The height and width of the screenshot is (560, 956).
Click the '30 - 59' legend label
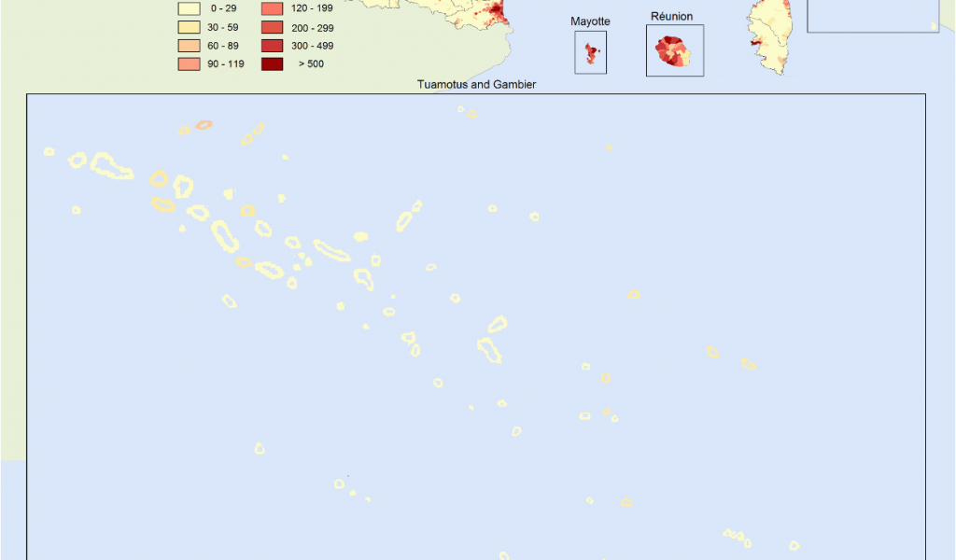coord(222,27)
